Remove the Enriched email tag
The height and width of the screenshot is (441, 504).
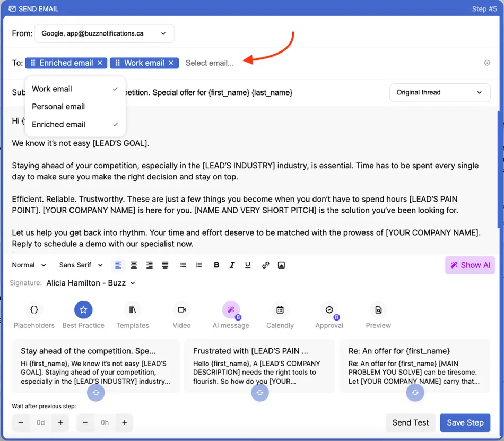point(100,63)
